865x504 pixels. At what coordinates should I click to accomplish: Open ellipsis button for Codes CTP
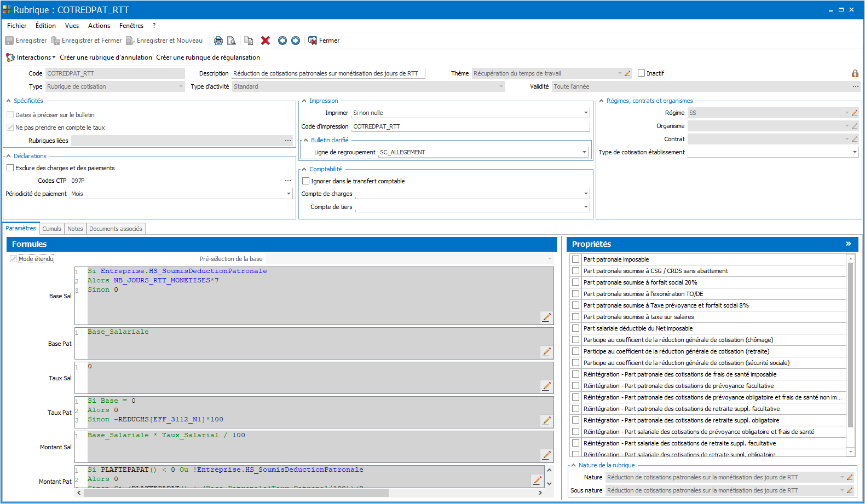(x=288, y=181)
